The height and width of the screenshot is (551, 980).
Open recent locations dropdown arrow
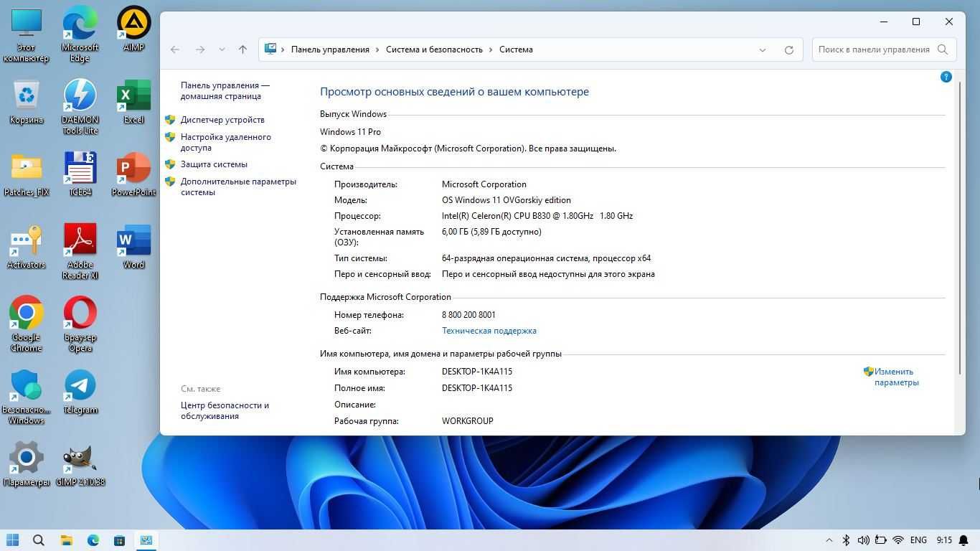click(x=222, y=50)
